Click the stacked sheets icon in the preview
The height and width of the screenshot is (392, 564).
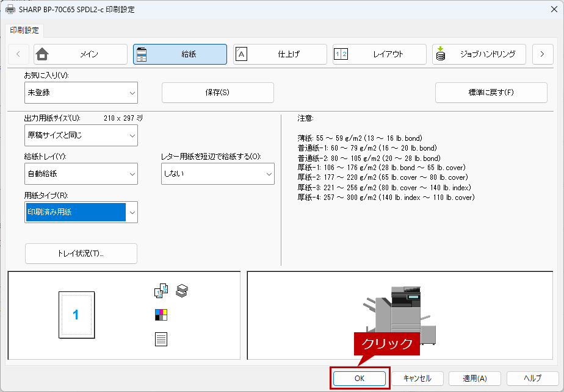[182, 291]
